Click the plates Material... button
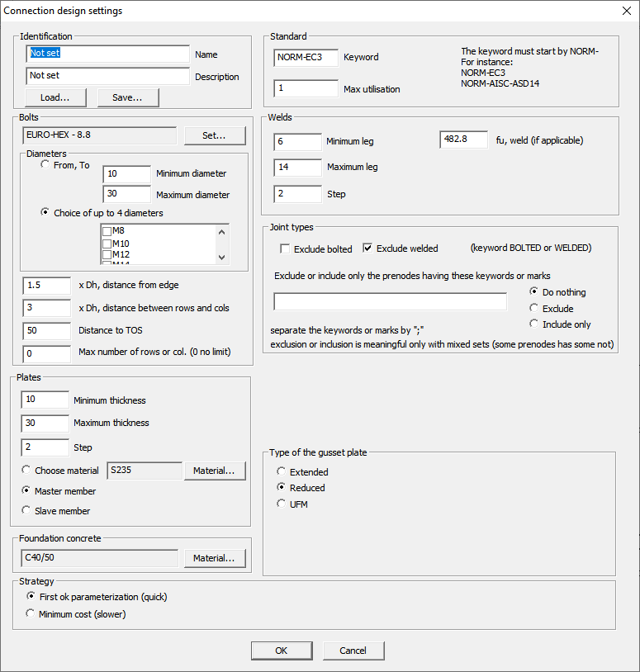 click(x=215, y=471)
